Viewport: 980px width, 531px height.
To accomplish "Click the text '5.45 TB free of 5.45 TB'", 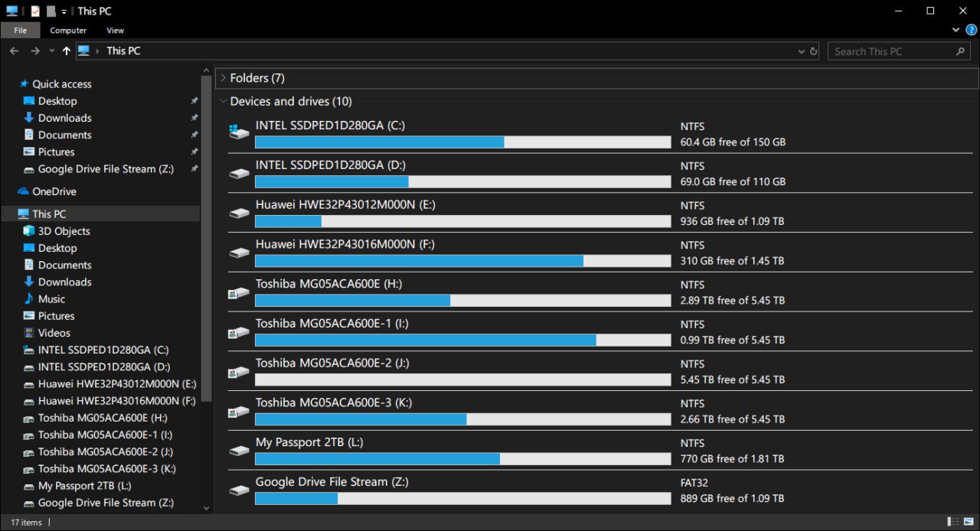I will (733, 380).
